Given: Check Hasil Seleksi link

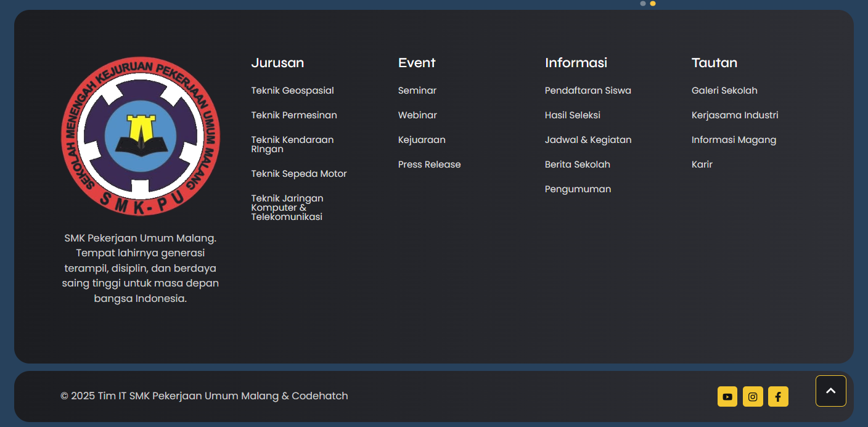Looking at the screenshot, I should pos(572,115).
